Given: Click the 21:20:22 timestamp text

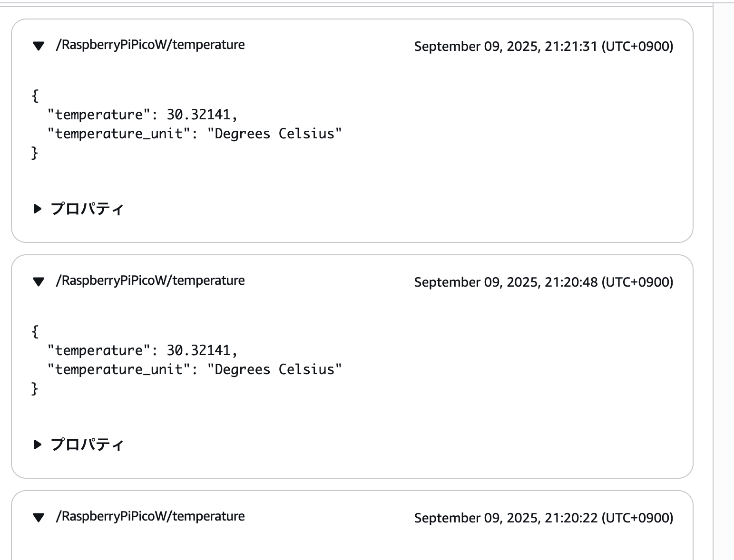Looking at the screenshot, I should coord(543,518).
